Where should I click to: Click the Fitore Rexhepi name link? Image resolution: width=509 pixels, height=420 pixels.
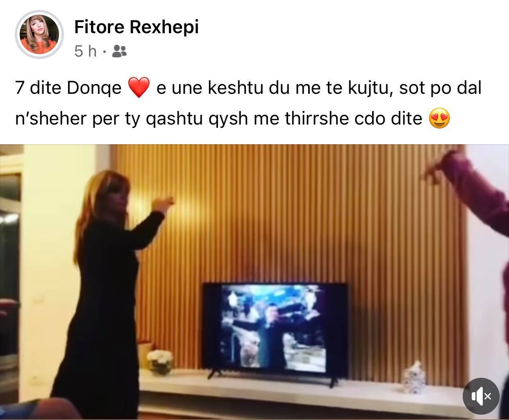tap(136, 27)
